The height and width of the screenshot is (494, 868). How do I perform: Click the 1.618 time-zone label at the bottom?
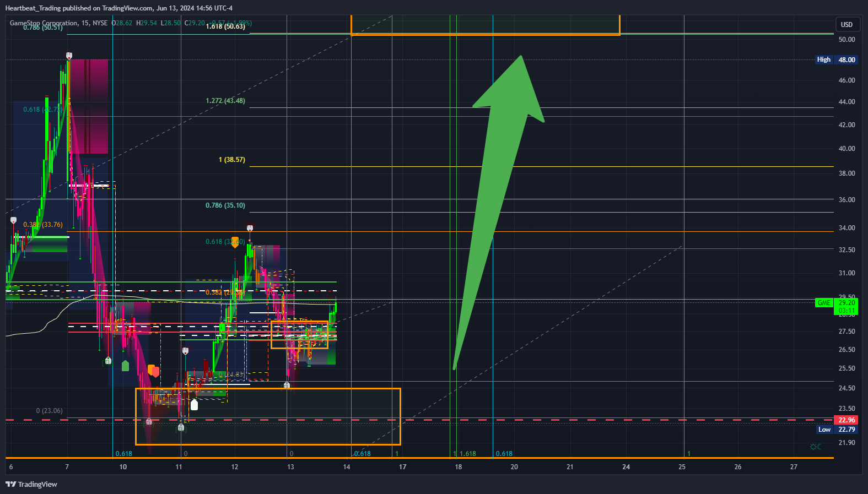point(468,454)
